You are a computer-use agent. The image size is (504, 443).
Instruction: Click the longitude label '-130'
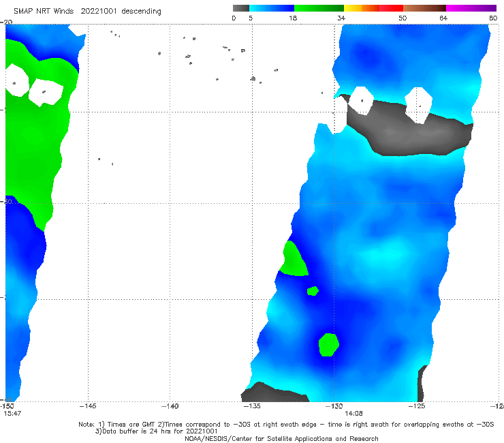point(334,406)
